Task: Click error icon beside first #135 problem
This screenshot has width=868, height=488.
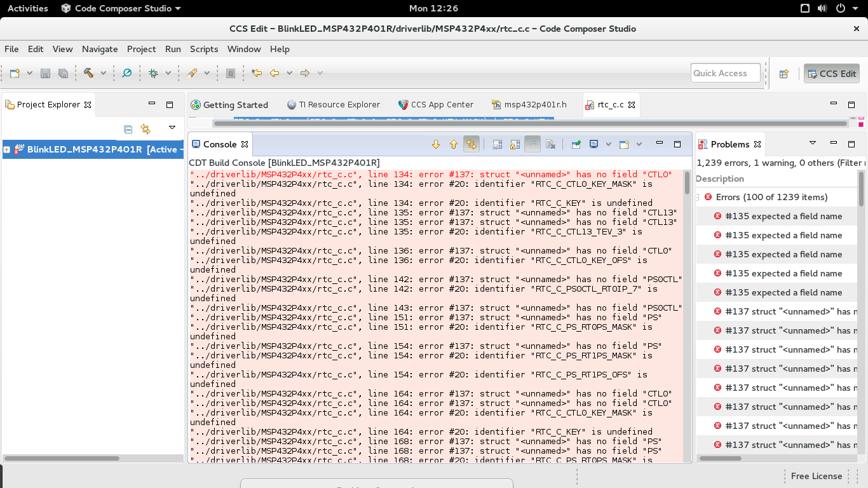Action: 717,216
